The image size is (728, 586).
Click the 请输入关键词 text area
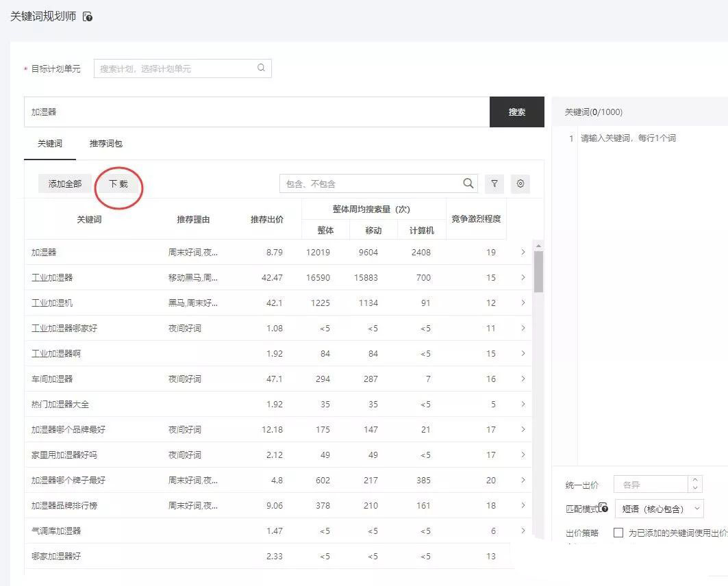tap(651, 274)
